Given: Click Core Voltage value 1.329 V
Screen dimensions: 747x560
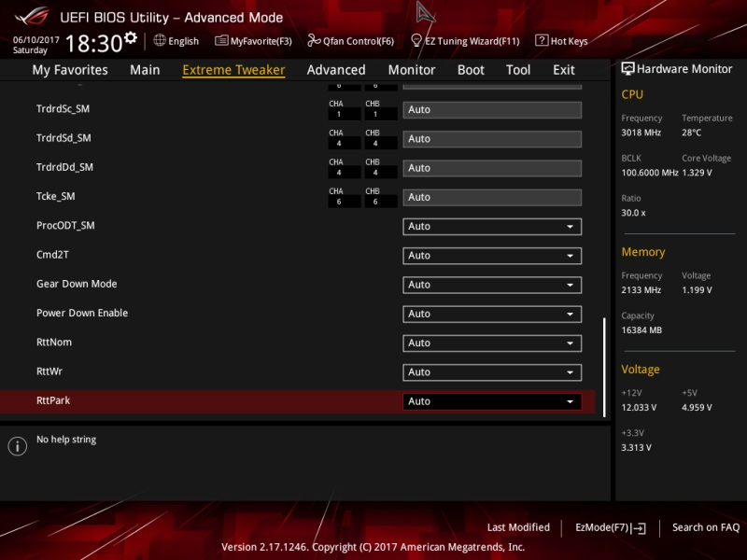Looking at the screenshot, I should click(697, 173).
